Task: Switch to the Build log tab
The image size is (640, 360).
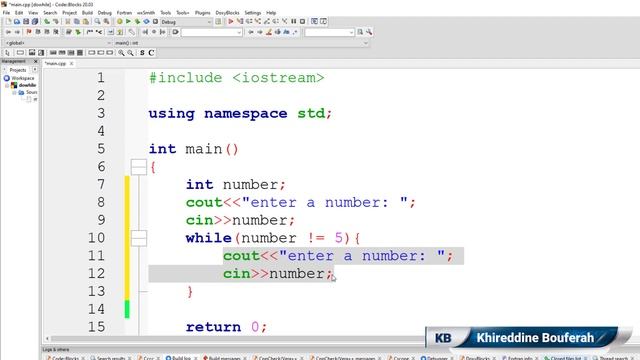Action: pyautogui.click(x=181, y=358)
